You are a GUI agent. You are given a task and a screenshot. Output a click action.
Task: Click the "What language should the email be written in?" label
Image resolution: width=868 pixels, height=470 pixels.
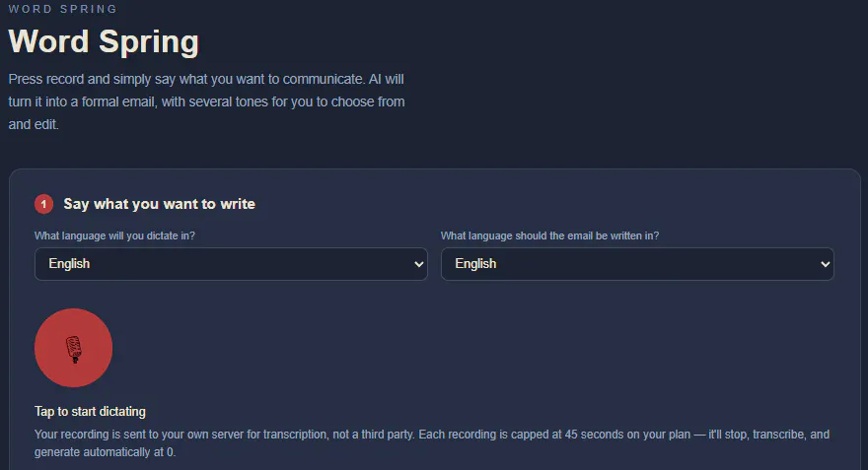[549, 235]
